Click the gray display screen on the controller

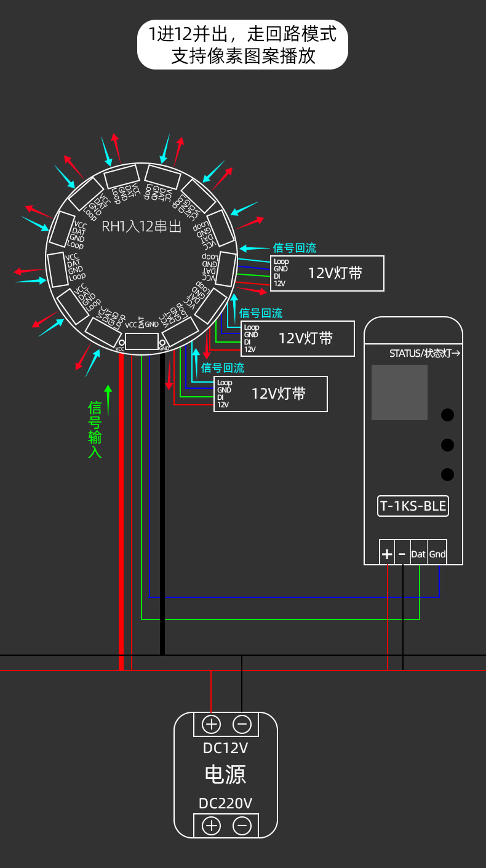pyautogui.click(x=399, y=392)
